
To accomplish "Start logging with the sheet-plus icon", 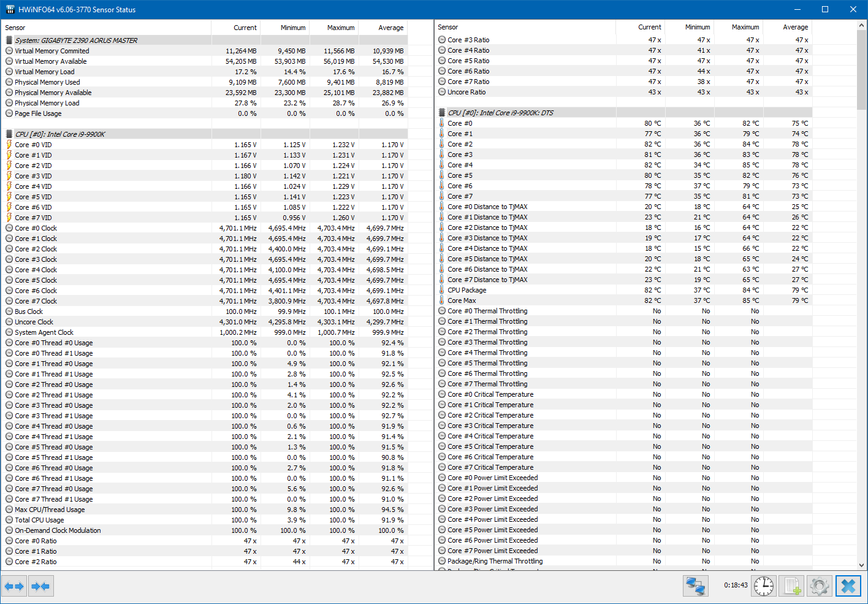I will [792, 586].
